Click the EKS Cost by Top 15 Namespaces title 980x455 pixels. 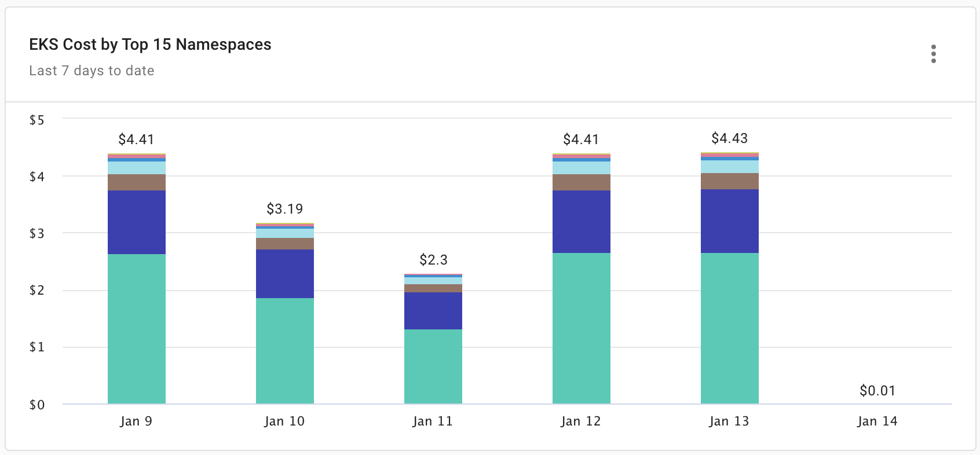[150, 45]
